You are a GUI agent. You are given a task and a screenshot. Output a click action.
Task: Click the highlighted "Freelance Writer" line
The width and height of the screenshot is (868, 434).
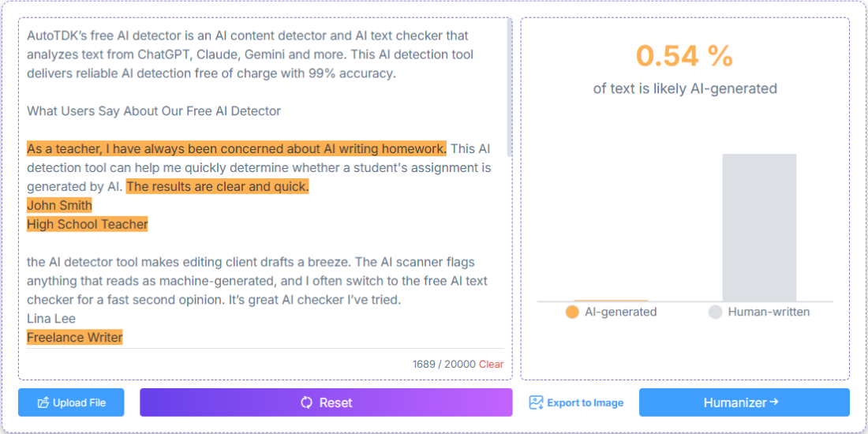point(75,338)
